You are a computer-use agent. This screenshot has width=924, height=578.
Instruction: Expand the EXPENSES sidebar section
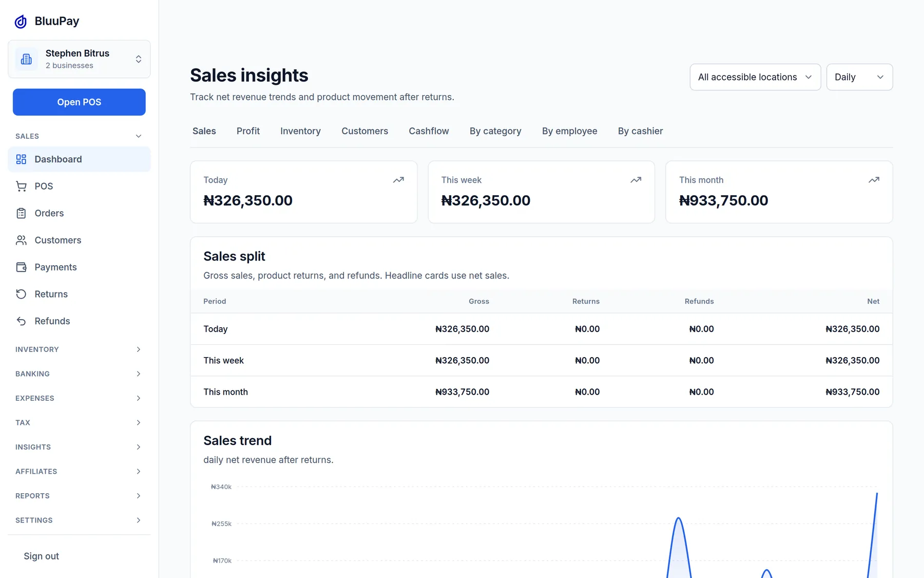(x=79, y=398)
